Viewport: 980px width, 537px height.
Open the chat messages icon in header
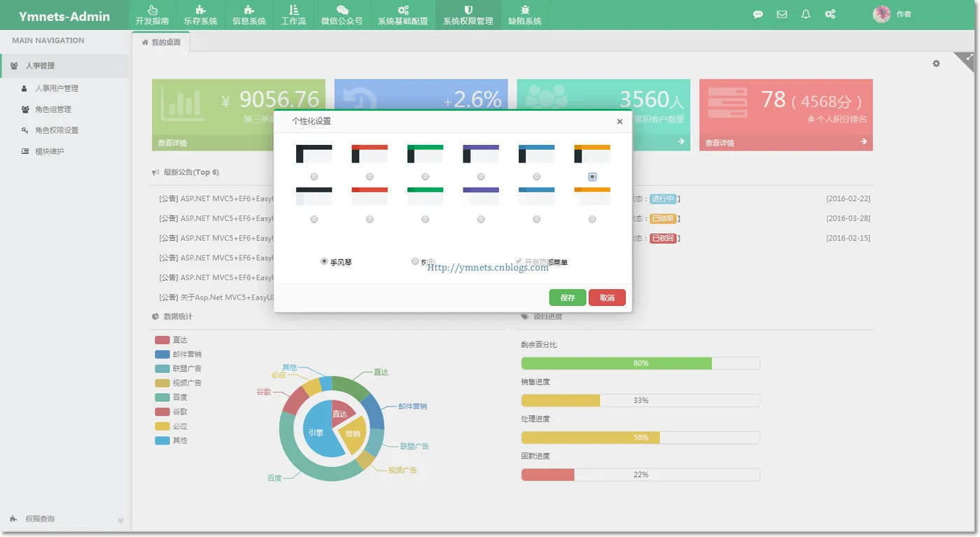(758, 14)
